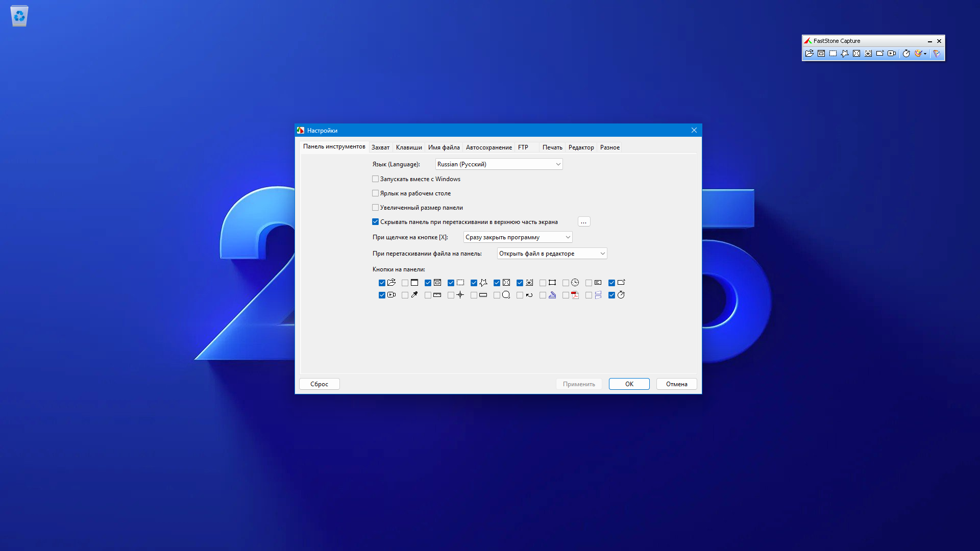Click the rectangular region capture icon in floating toolbar
The height and width of the screenshot is (551, 980).
(x=833, y=54)
